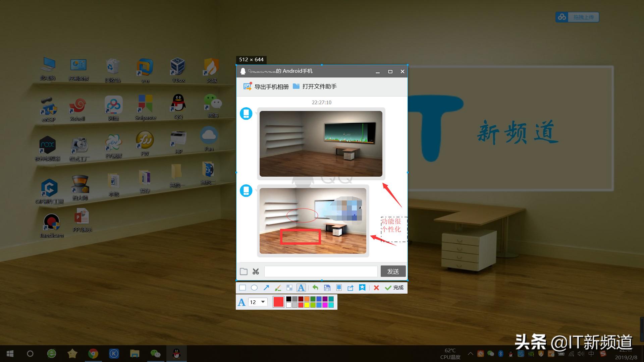The height and width of the screenshot is (362, 644).
Task: Click the share screenshot icon
Action: [351, 288]
